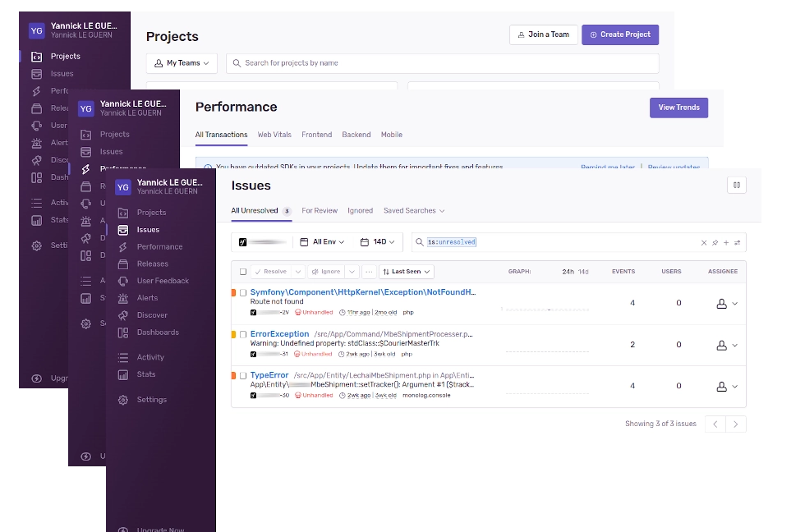Tick the select-all issues checkbox
This screenshot has width=805, height=532.
(x=243, y=272)
